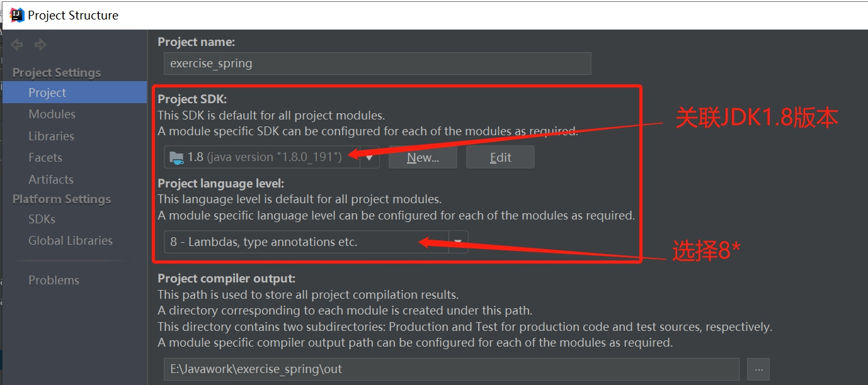The width and height of the screenshot is (868, 385).
Task: Click the New... SDK button
Action: coord(423,157)
